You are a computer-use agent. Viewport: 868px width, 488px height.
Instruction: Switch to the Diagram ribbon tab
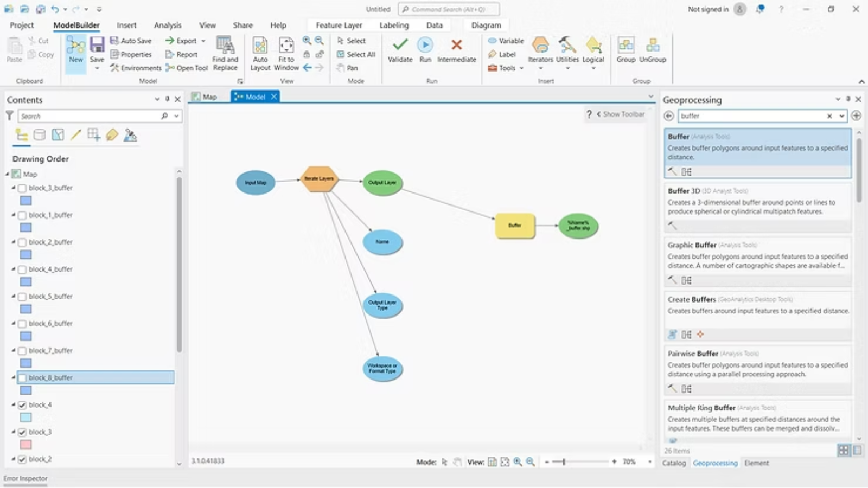coord(485,25)
